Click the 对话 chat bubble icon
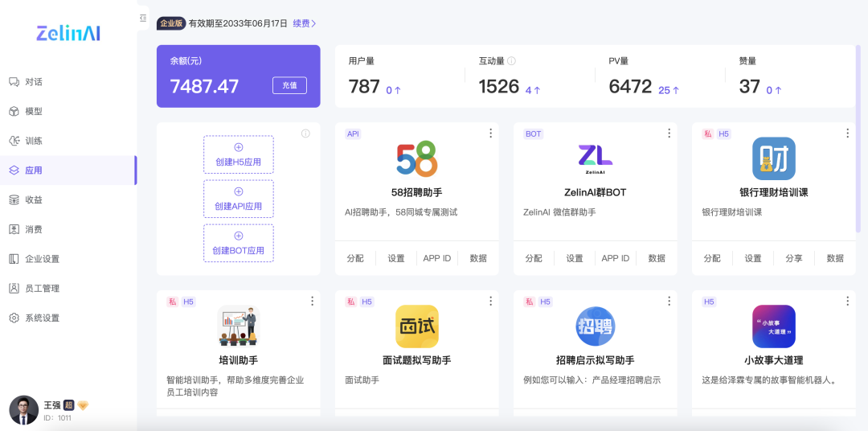Screen dimensions: 868x431 (14, 82)
